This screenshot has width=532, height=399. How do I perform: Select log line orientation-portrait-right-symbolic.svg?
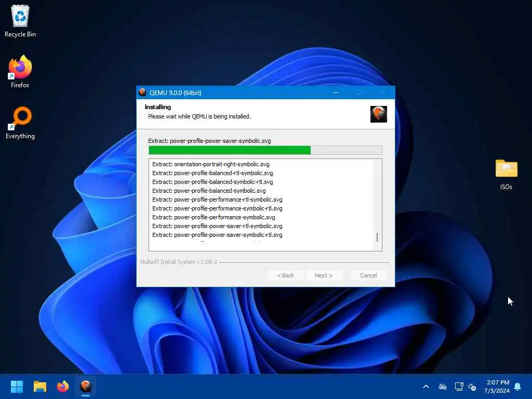click(211, 164)
